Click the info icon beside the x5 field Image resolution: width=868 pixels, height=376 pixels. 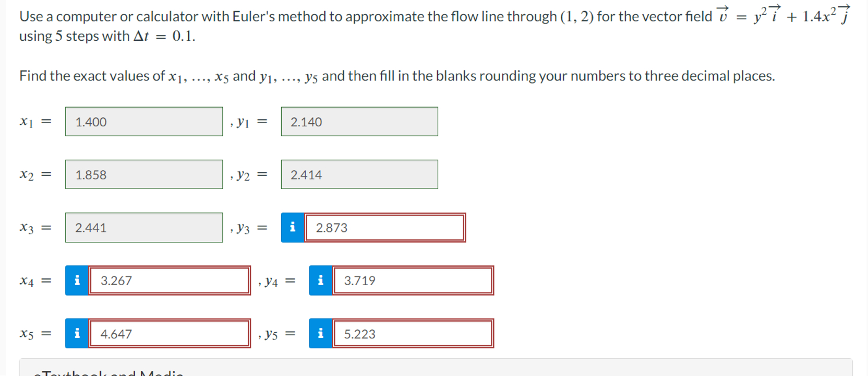[77, 333]
